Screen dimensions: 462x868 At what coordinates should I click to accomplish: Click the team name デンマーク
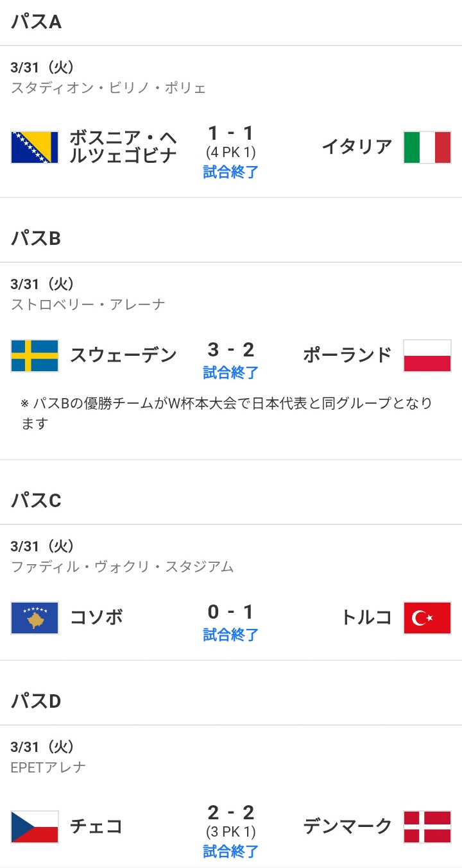(x=347, y=826)
